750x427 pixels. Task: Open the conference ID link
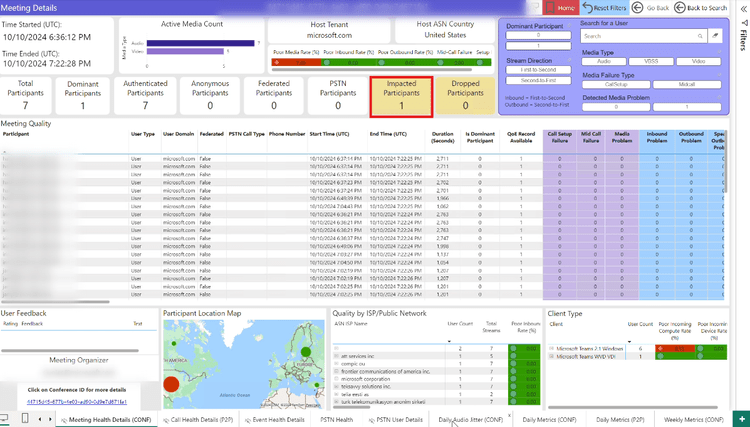tap(68, 401)
